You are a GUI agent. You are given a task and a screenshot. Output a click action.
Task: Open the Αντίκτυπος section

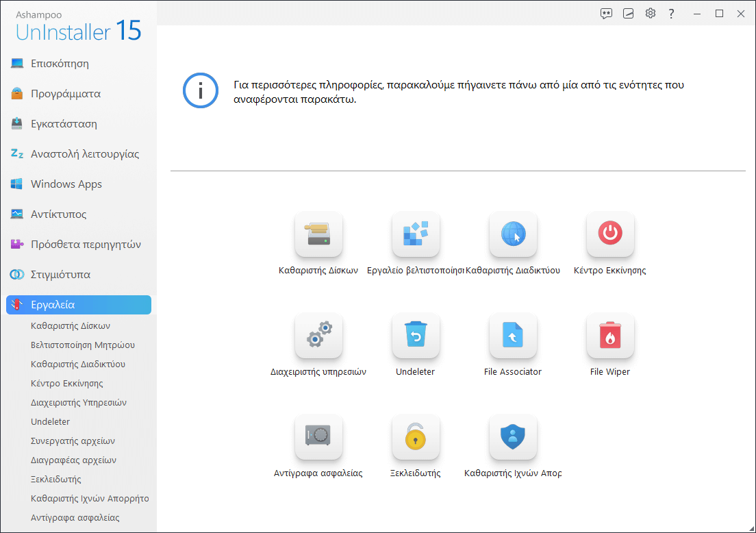(79, 214)
